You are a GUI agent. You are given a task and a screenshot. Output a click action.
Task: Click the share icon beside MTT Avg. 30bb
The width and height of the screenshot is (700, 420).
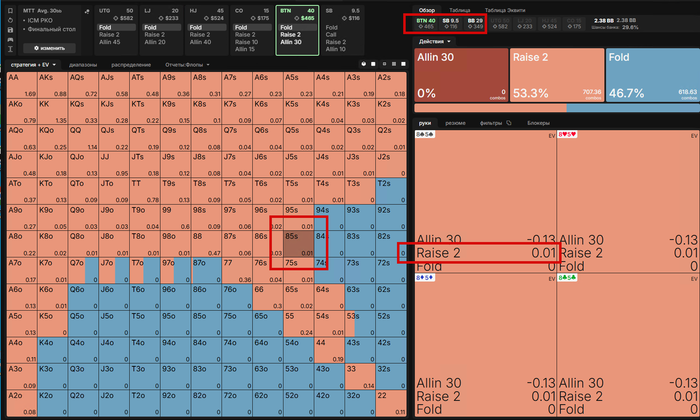click(87, 12)
